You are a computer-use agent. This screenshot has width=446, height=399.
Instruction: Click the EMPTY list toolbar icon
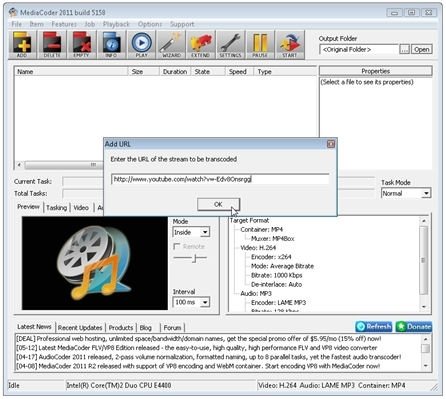[x=82, y=45]
